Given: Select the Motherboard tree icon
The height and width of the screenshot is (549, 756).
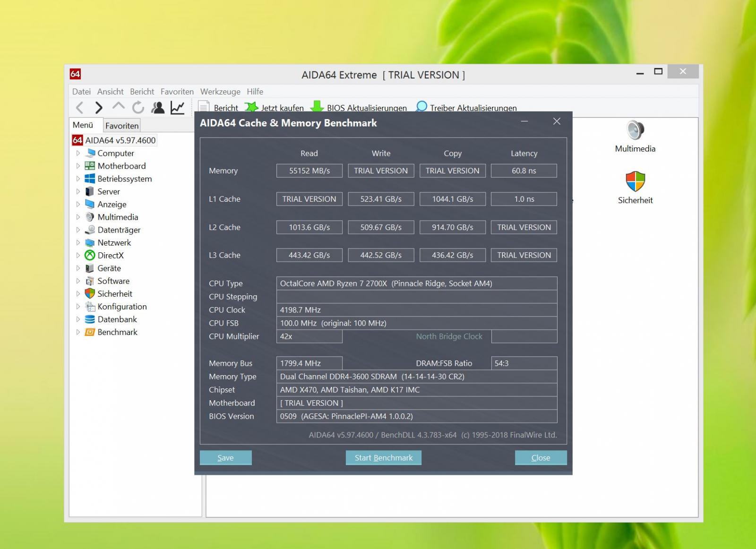Looking at the screenshot, I should click(90, 166).
